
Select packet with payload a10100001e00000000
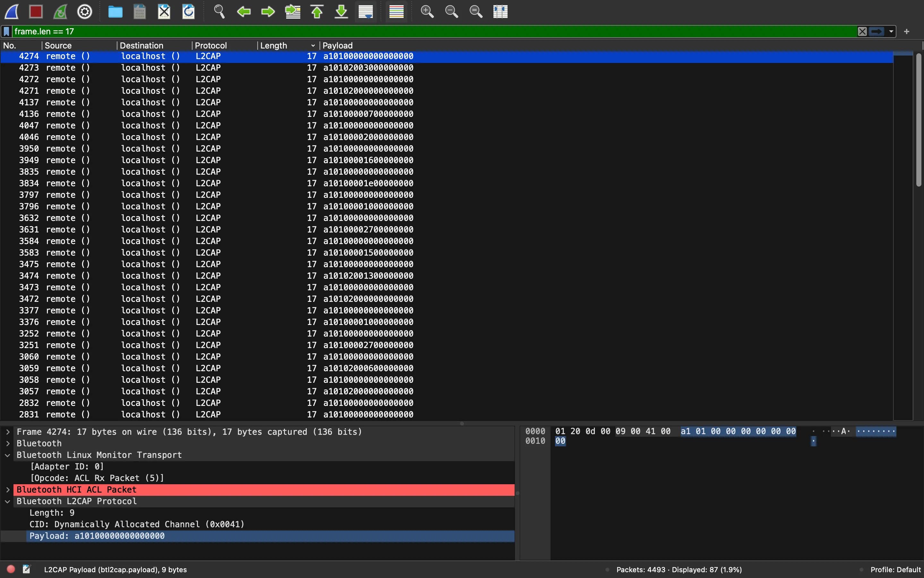pos(447,183)
